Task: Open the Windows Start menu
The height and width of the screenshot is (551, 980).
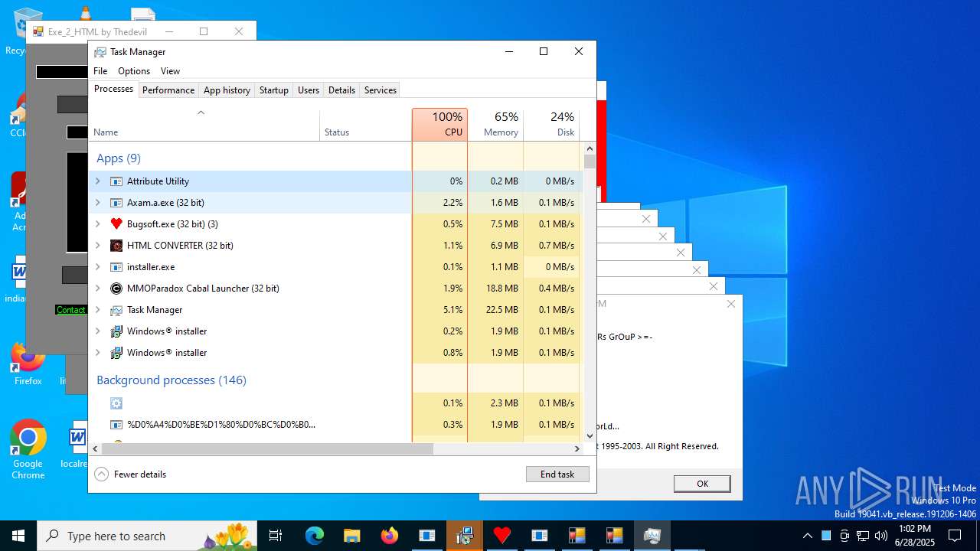Action: pos(18,536)
